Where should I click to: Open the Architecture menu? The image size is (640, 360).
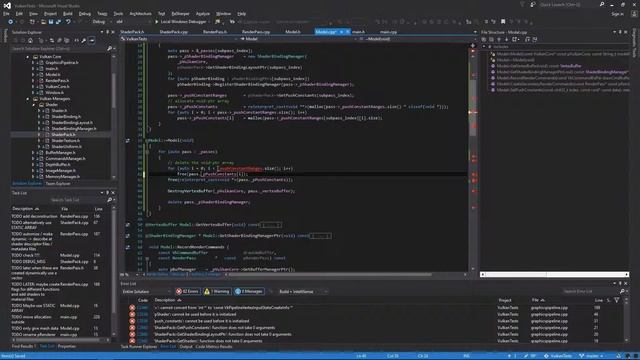[140, 13]
